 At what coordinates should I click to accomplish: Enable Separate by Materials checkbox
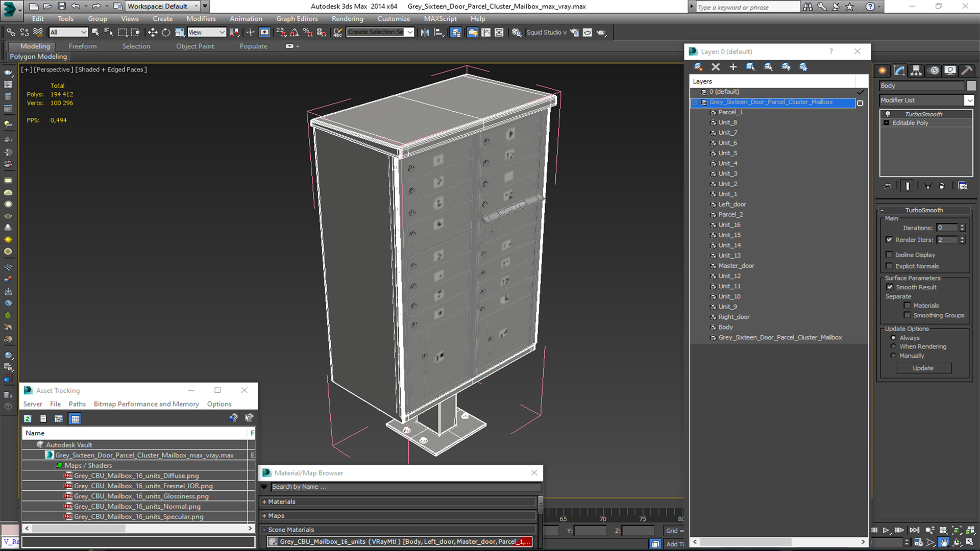pos(907,306)
